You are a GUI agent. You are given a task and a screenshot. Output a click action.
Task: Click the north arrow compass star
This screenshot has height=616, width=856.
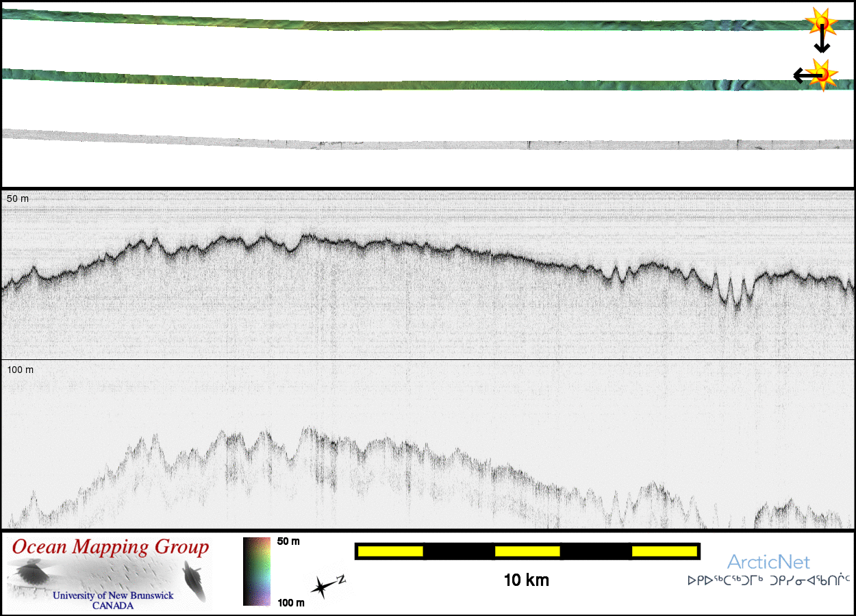tap(323, 587)
